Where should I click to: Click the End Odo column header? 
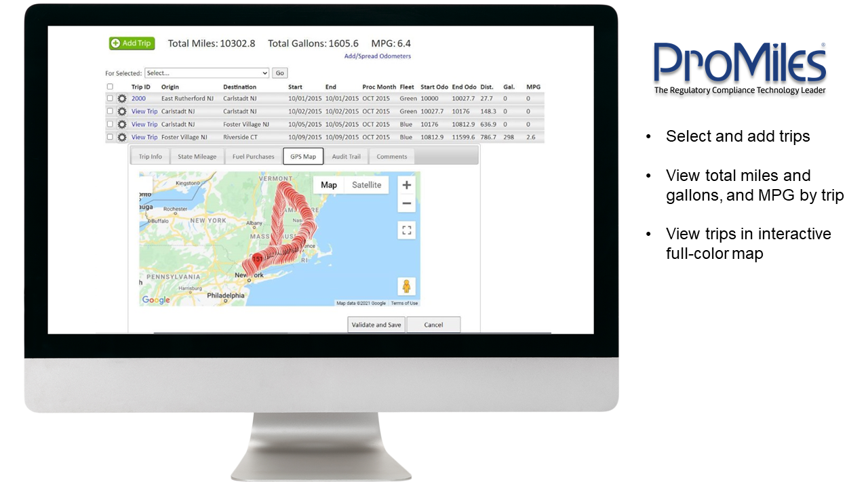pyautogui.click(x=465, y=87)
